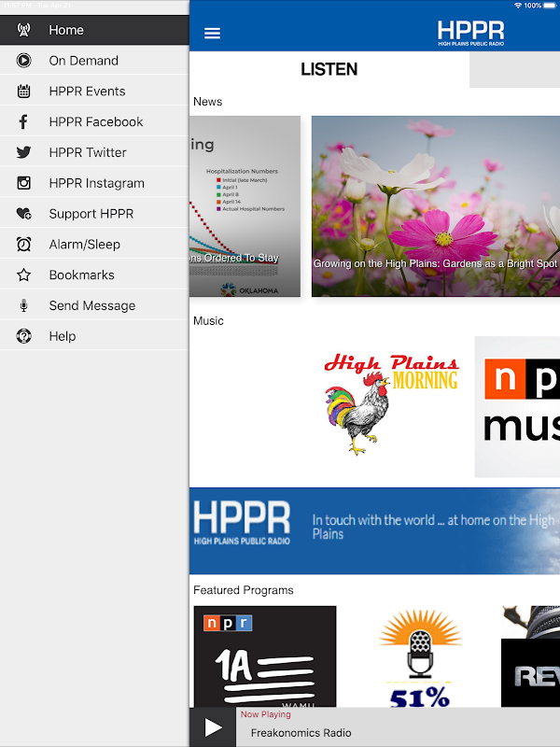Open Help menu entry
The height and width of the screenshot is (747, 560).
coord(94,336)
